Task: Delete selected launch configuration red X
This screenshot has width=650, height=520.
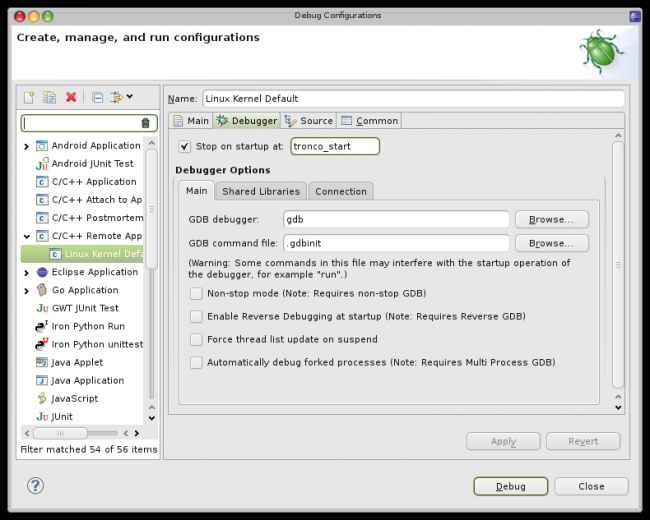Action: pos(71,97)
